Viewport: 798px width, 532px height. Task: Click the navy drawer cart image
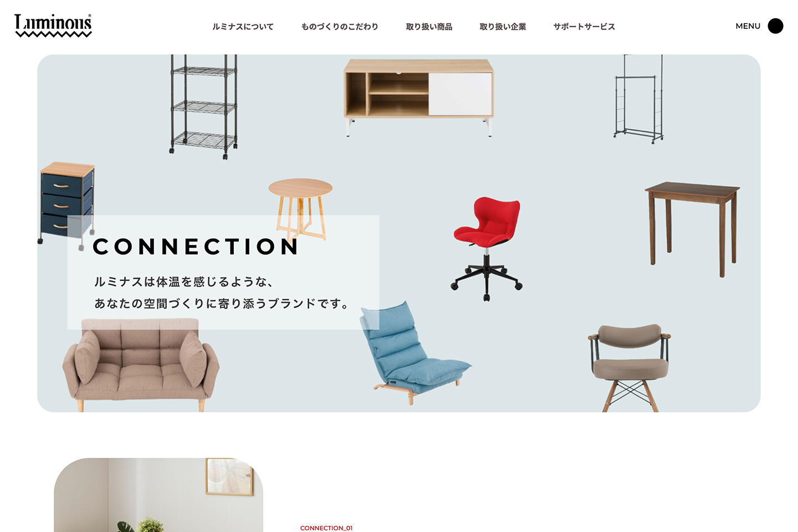coord(66,202)
